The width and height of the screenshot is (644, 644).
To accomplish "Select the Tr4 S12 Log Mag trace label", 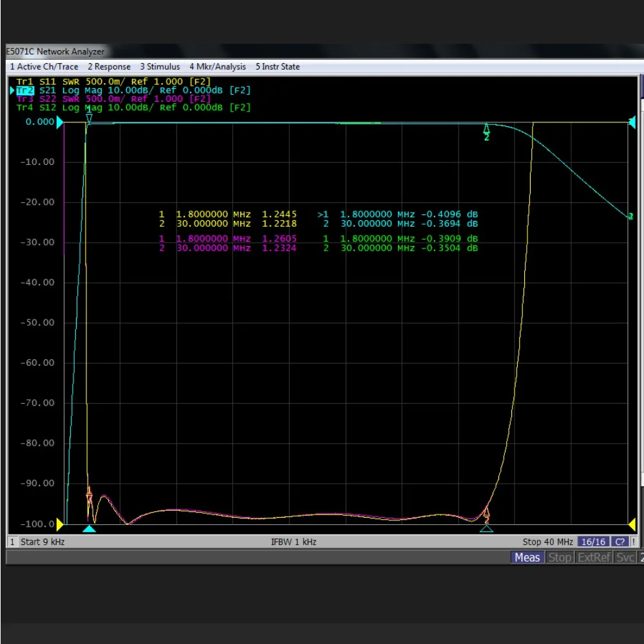I will 133,107.
